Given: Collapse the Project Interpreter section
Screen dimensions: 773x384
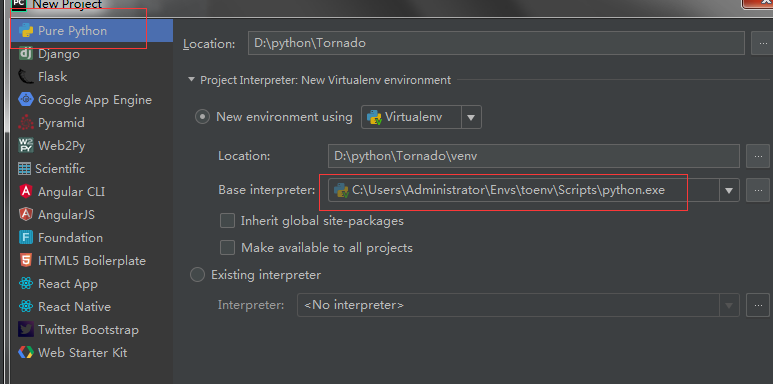Looking at the screenshot, I should pyautogui.click(x=191, y=79).
